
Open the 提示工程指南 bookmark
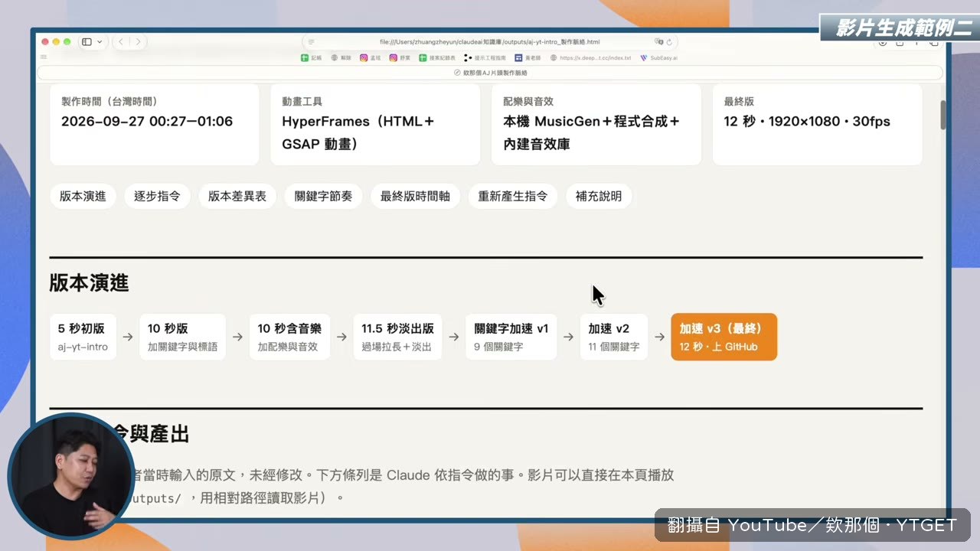pyautogui.click(x=485, y=57)
